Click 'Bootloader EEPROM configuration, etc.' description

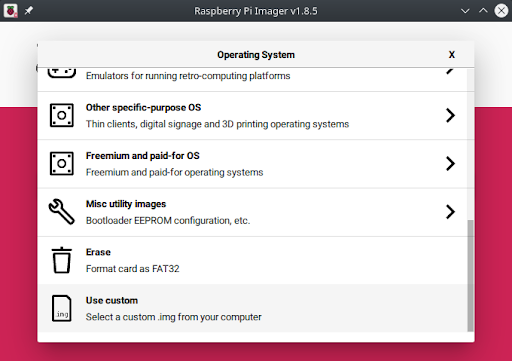[x=168, y=221]
